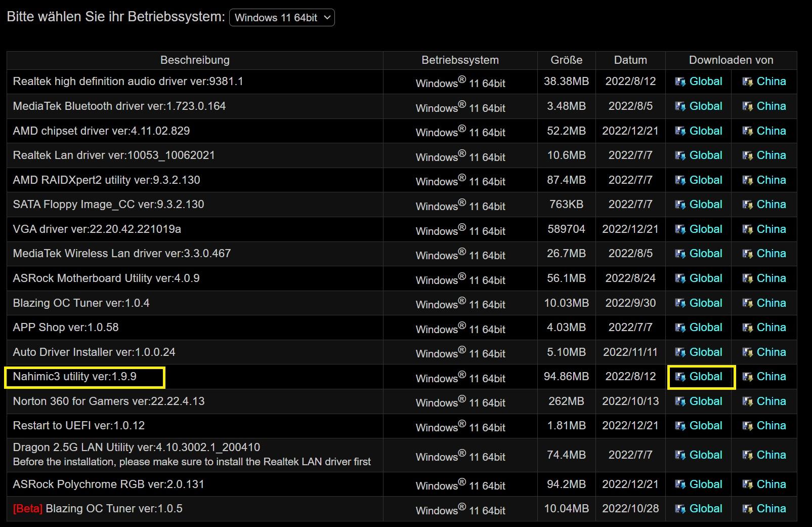
Task: Open the Windows 11 64bit operating system dropdown
Action: [282, 18]
